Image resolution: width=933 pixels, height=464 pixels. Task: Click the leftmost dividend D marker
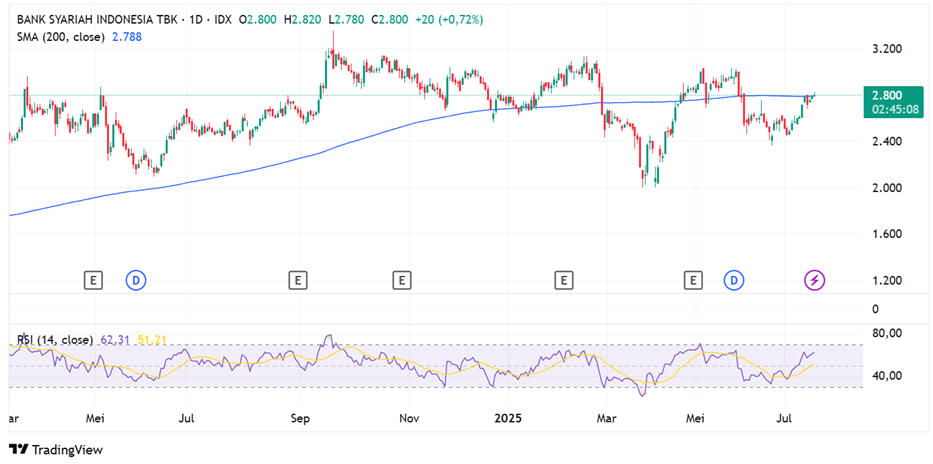pyautogui.click(x=135, y=281)
